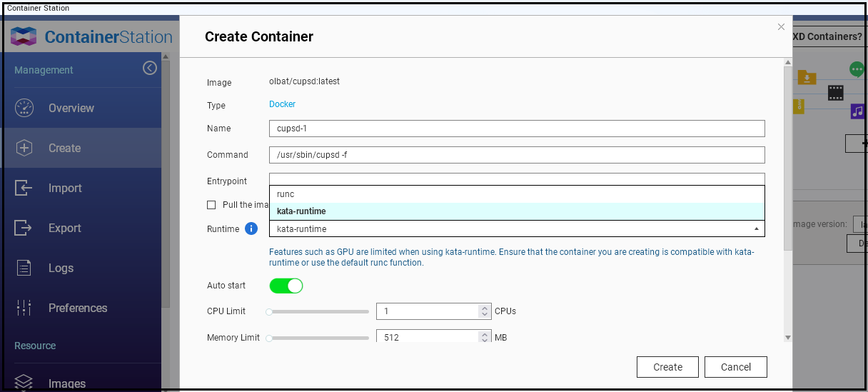
Task: Select kata-runtime option in list
Action: (x=517, y=211)
